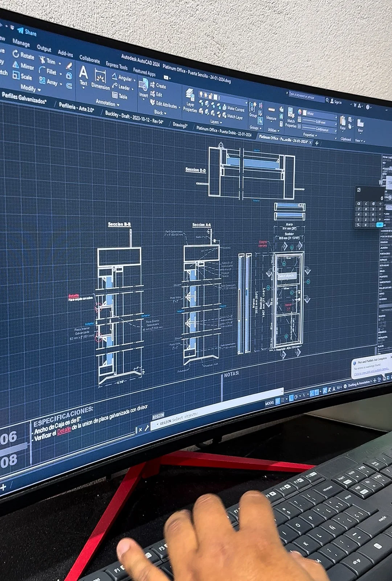Expand the Layers panel dropdown
This screenshot has width=392, height=581.
216,122
